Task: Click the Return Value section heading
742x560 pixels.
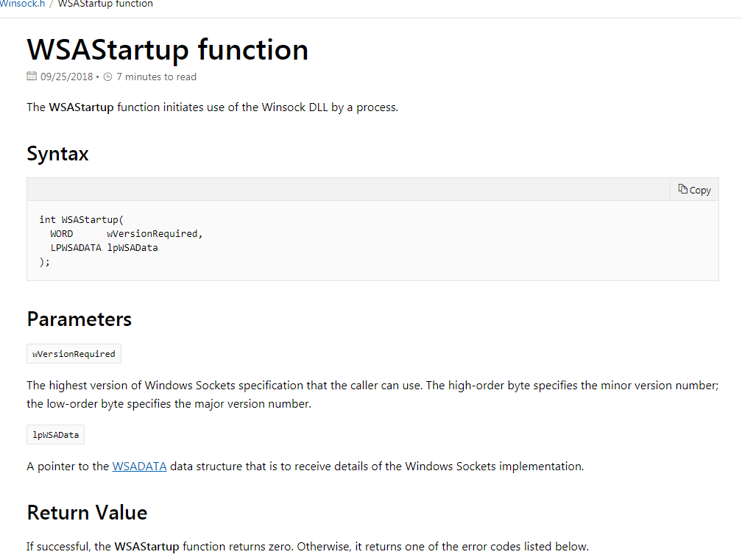Action: pos(87,512)
